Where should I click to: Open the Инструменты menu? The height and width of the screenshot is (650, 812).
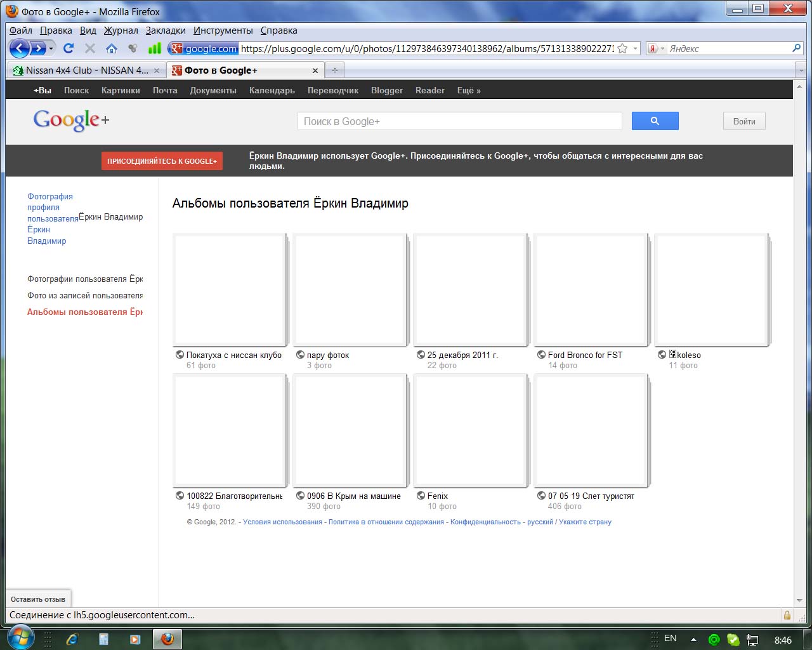(x=223, y=30)
